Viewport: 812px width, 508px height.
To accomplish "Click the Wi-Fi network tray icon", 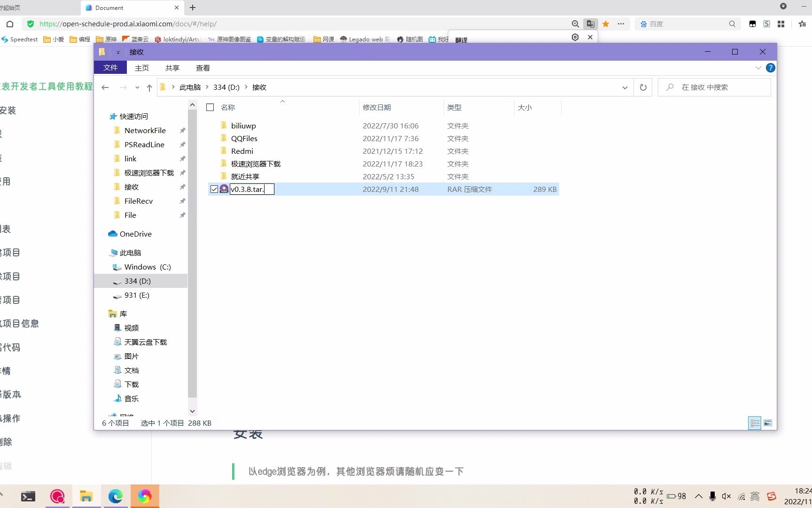I will (x=742, y=496).
